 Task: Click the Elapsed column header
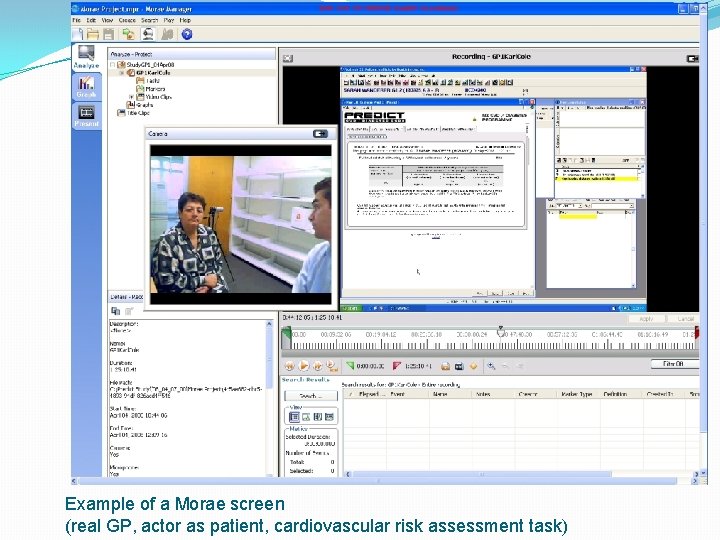[370, 394]
